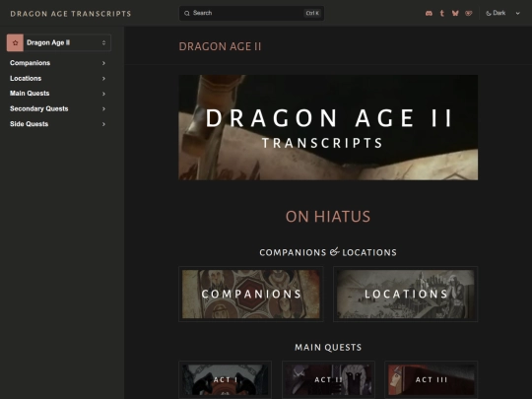
Task: Click the Dragon Age II page heading
Action: click(220, 46)
